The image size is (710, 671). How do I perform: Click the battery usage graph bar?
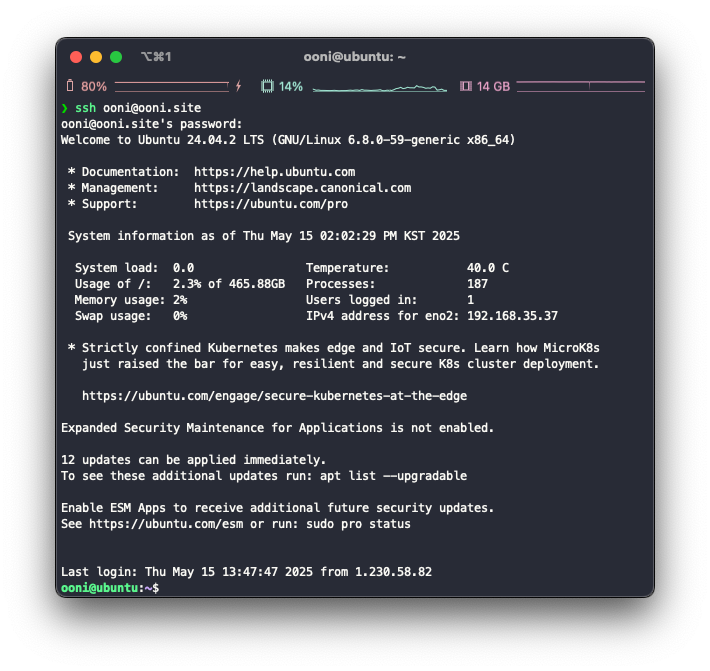point(172,86)
